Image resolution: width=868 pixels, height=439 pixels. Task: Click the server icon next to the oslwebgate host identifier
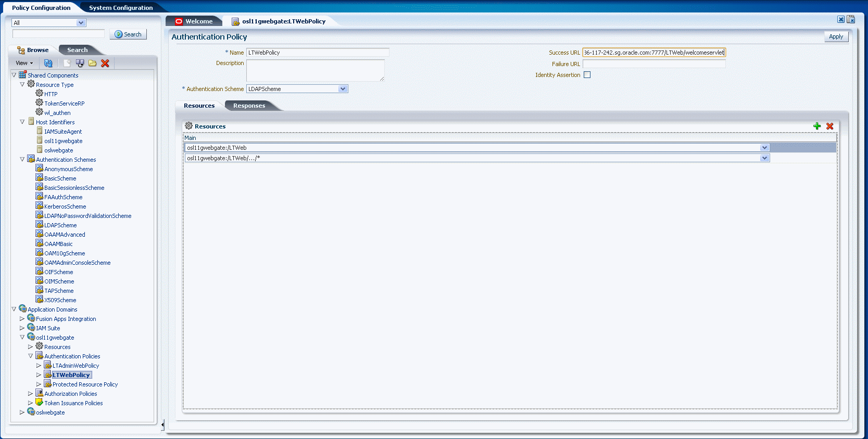[40, 149]
